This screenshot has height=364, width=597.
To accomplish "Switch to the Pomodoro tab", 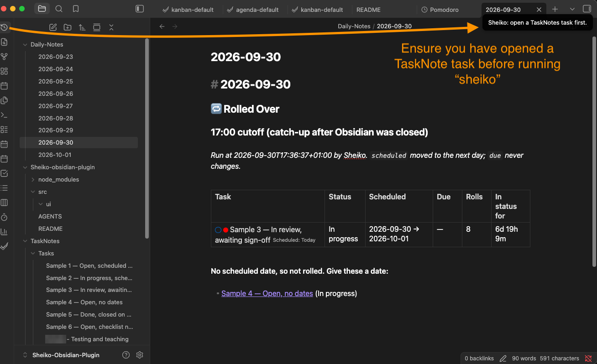I will tap(440, 10).
